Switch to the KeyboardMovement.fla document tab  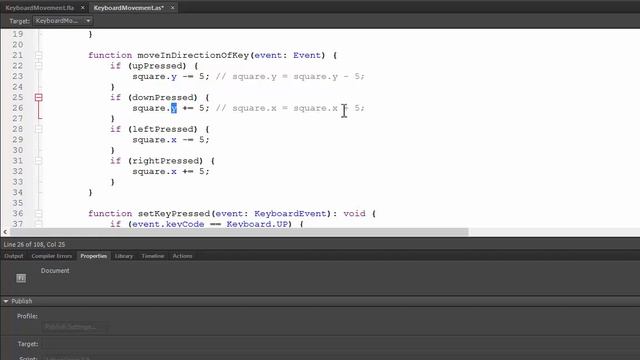click(x=40, y=7)
